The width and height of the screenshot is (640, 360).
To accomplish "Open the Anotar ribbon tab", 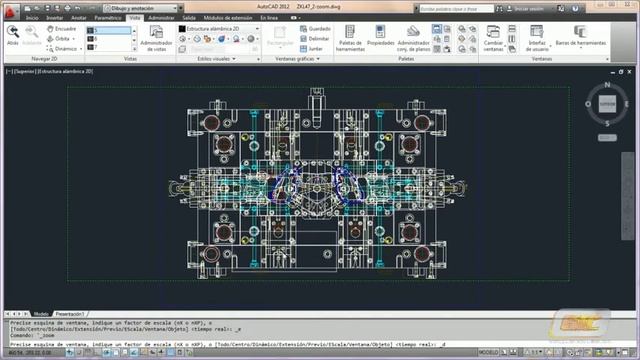I will (x=78, y=18).
